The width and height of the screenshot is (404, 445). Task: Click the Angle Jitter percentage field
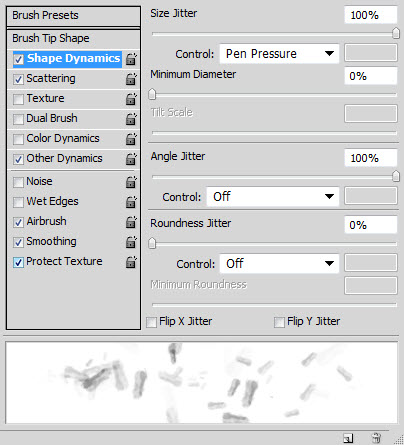pyautogui.click(x=371, y=158)
